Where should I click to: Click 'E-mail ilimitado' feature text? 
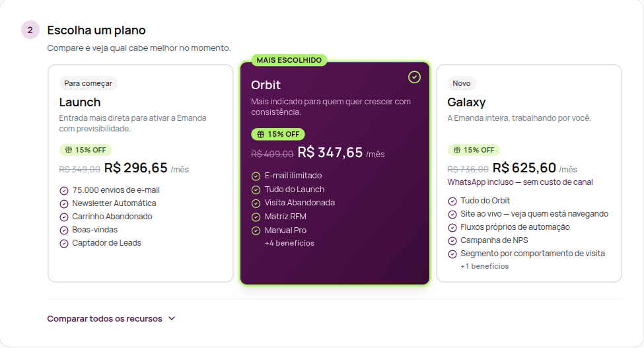point(293,176)
